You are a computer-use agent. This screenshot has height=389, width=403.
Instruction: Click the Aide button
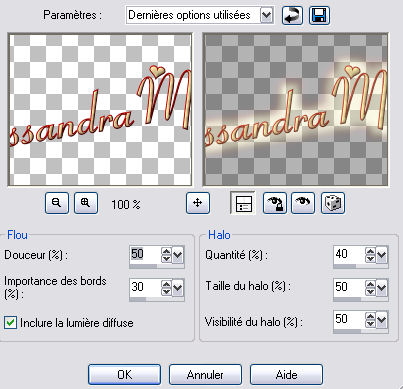tap(286, 375)
